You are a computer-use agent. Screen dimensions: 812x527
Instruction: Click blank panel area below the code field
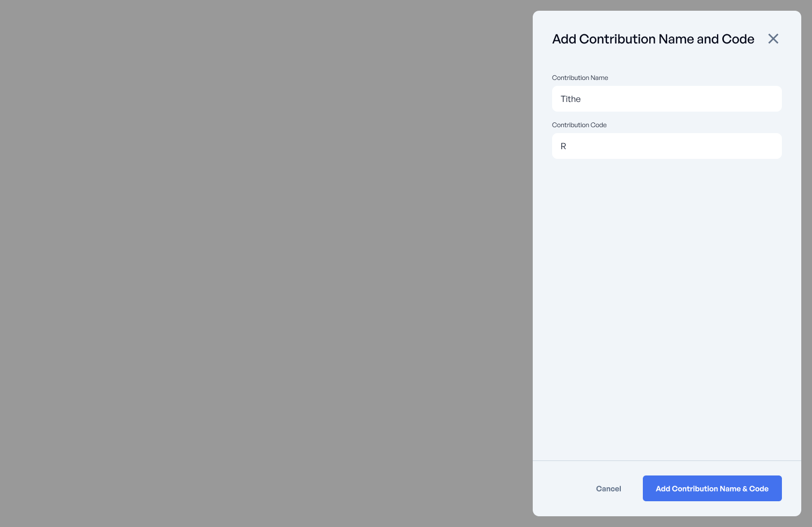pyautogui.click(x=666, y=306)
